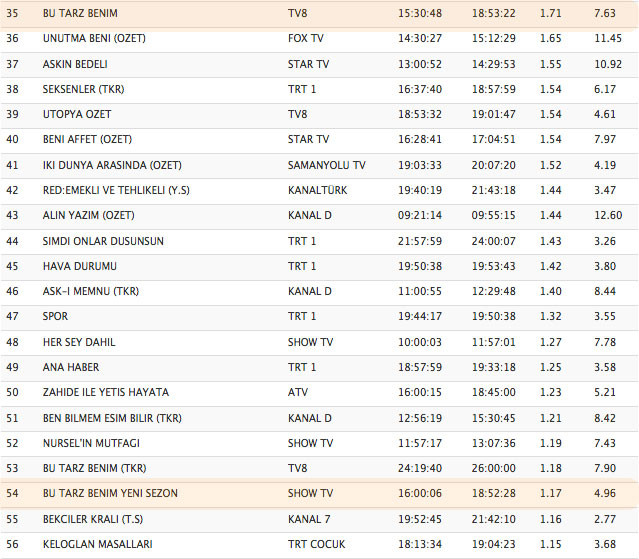639x559 pixels.
Task: Click end time 17:04:51
Action: (x=494, y=139)
